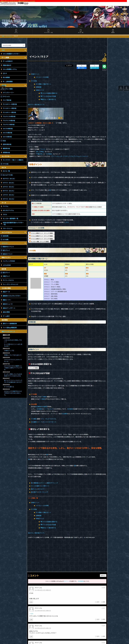Follow the >>374 reply reference link
Image resolution: width=129 pixels, height=644 pixels.
[x=31, y=614]
